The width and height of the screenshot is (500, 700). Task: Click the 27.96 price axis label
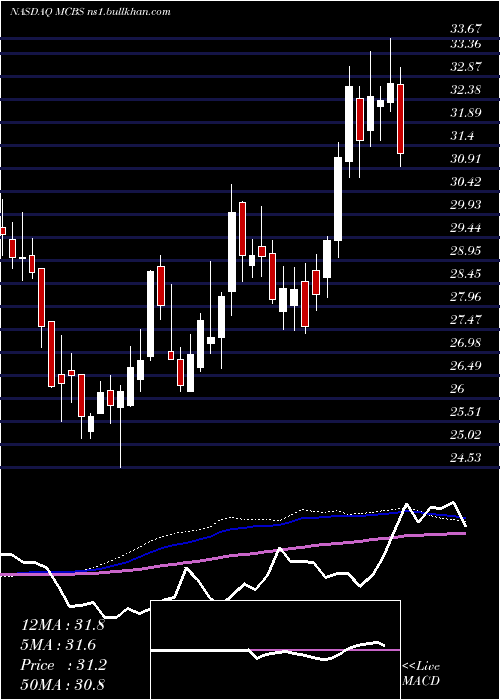coord(466,297)
